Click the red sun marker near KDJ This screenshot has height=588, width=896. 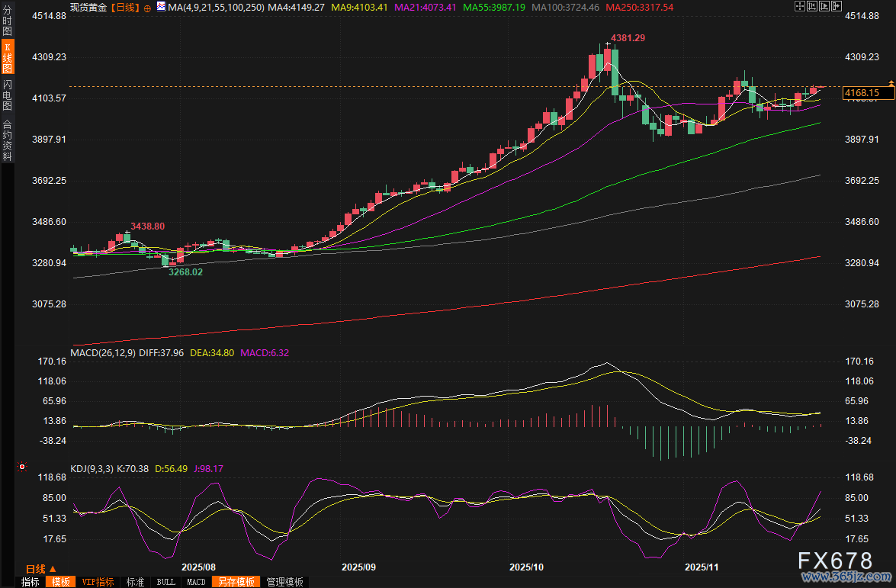[22, 467]
